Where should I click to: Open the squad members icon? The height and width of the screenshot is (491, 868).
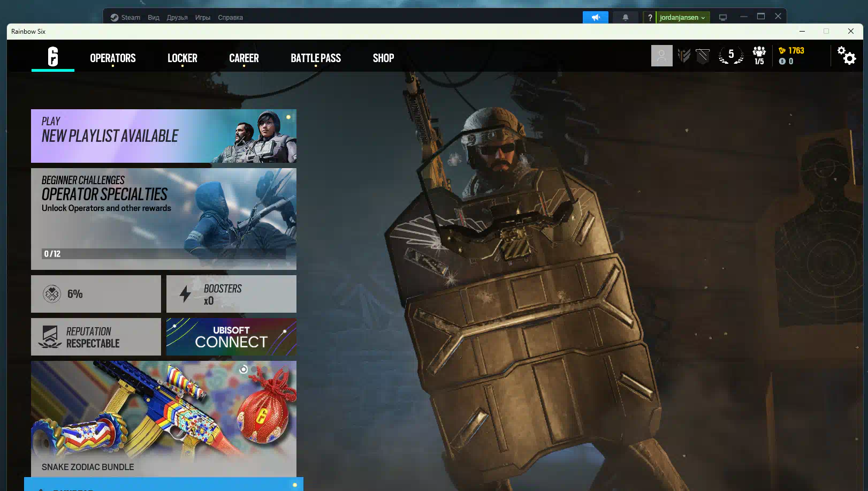[x=759, y=56]
